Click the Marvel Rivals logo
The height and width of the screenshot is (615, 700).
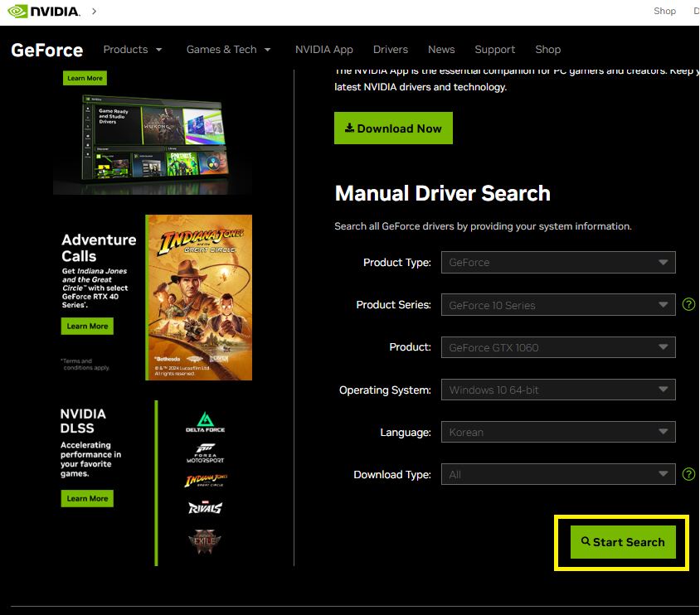[205, 507]
